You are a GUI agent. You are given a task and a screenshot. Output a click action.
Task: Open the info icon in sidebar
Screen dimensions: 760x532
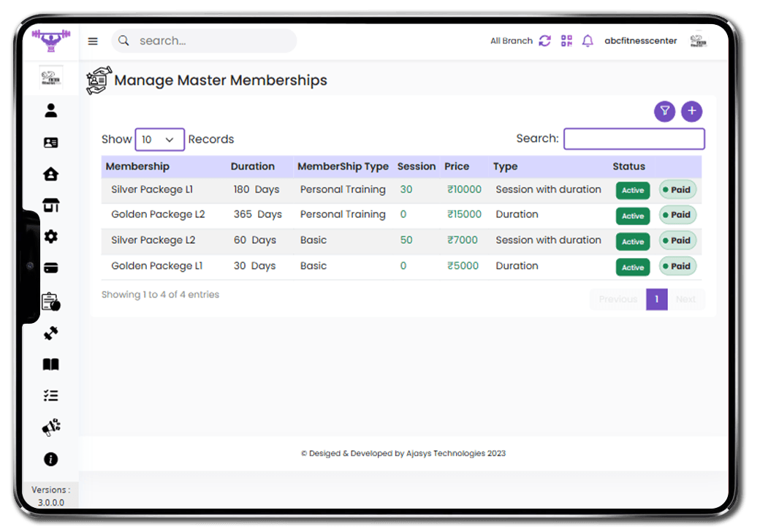point(50,459)
